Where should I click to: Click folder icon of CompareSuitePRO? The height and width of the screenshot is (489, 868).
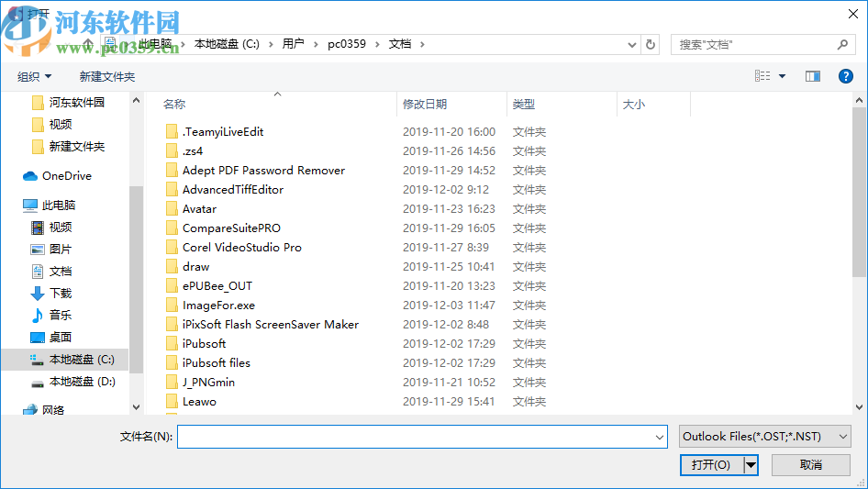(172, 228)
